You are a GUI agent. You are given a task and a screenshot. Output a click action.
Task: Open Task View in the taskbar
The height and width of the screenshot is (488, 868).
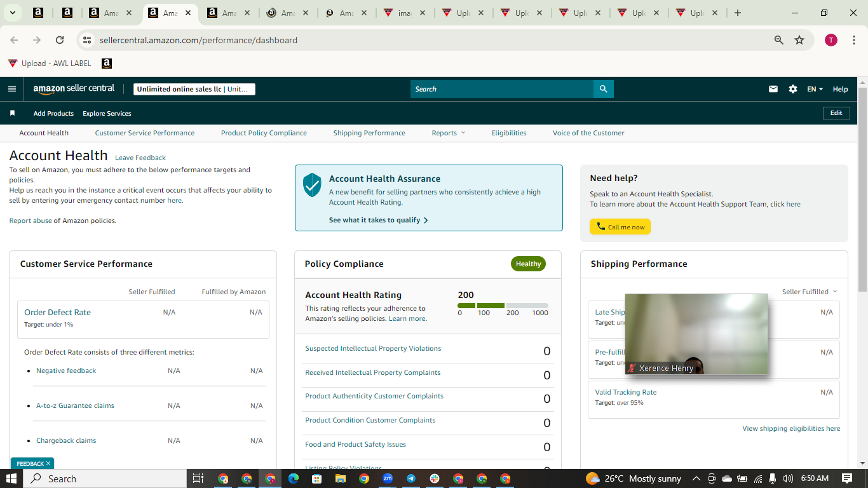(x=198, y=478)
